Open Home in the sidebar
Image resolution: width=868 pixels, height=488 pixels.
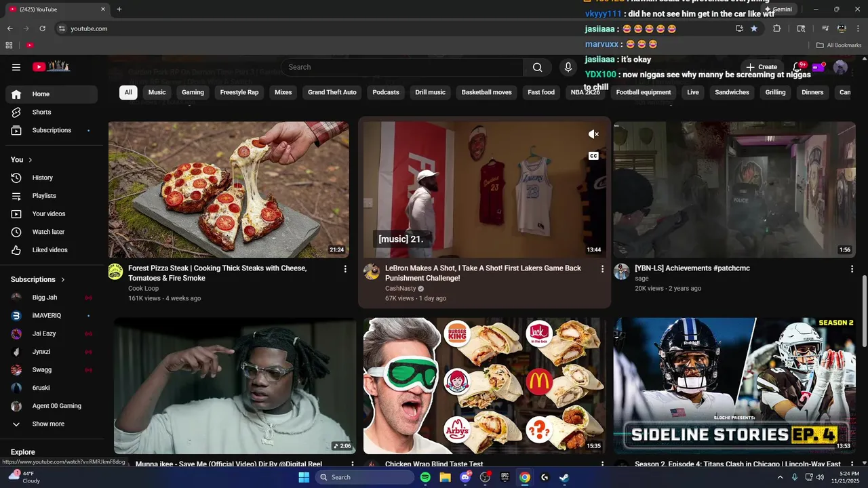coord(52,94)
